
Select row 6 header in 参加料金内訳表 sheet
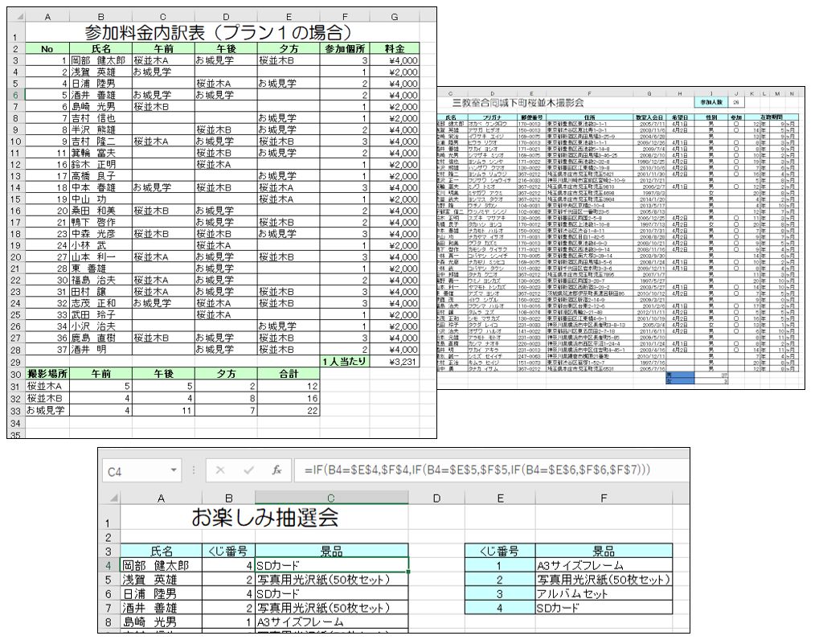tap(13, 94)
